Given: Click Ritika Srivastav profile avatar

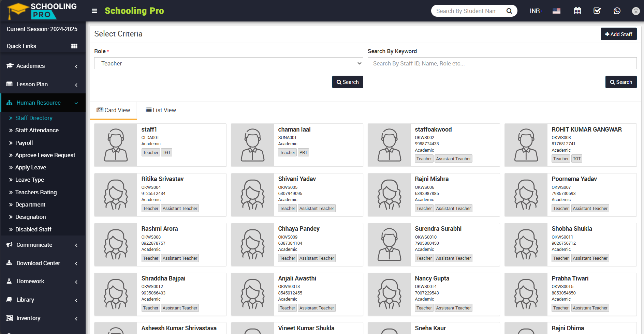Looking at the screenshot, I should tap(116, 195).
